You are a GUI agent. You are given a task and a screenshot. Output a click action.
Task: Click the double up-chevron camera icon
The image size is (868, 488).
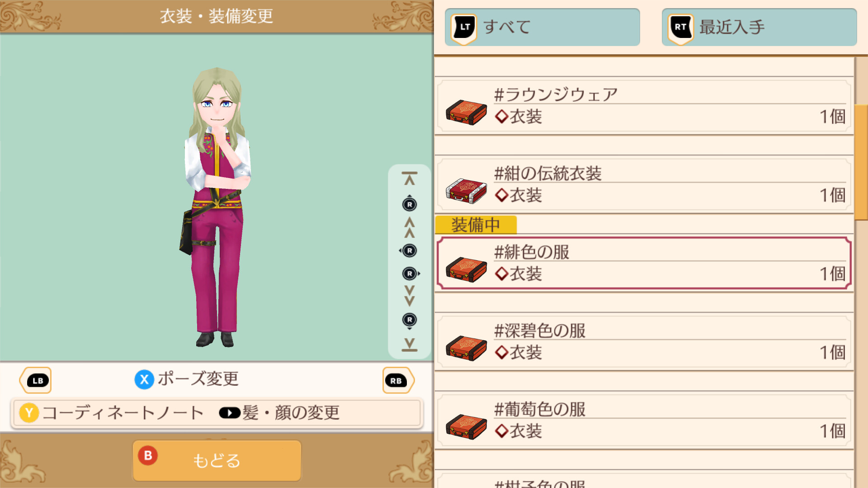pos(410,227)
